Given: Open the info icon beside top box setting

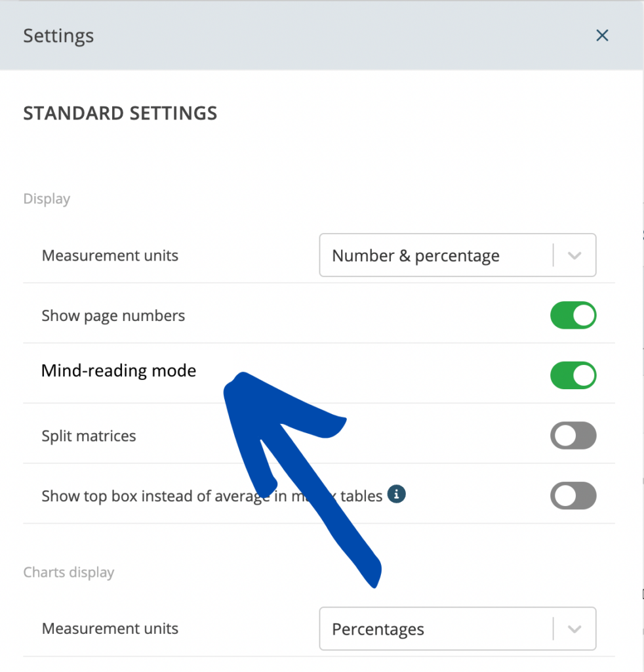Looking at the screenshot, I should [397, 494].
